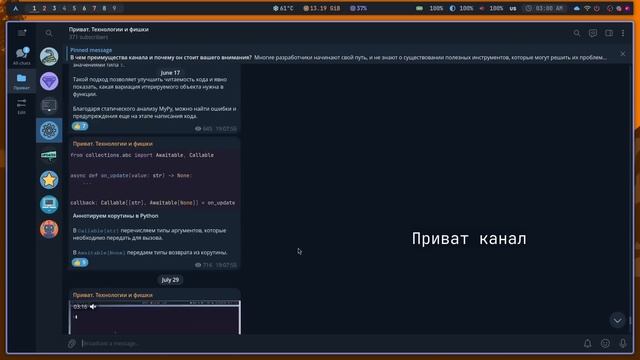The image size is (640, 360).
Task: Unmute the video in the July 29 post
Action: tap(93, 307)
